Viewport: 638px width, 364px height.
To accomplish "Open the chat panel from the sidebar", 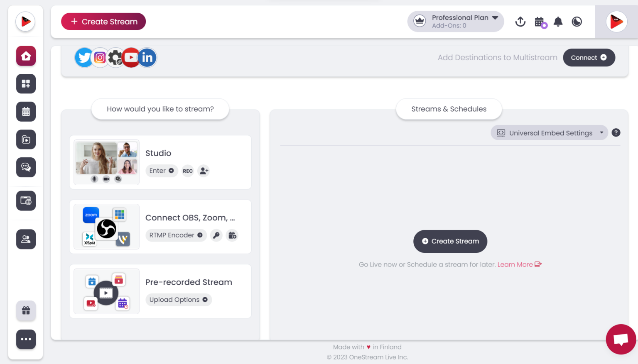I will coord(26,167).
